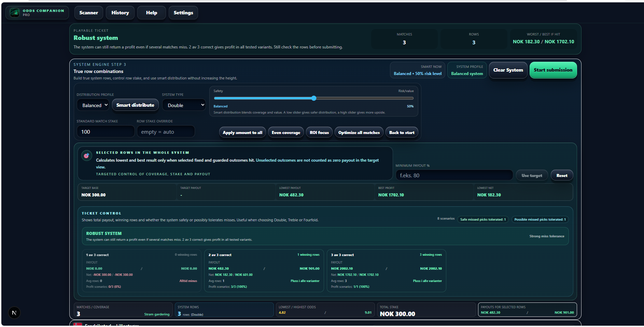The image size is (644, 327).
Task: Click the Use target button
Action: point(532,175)
